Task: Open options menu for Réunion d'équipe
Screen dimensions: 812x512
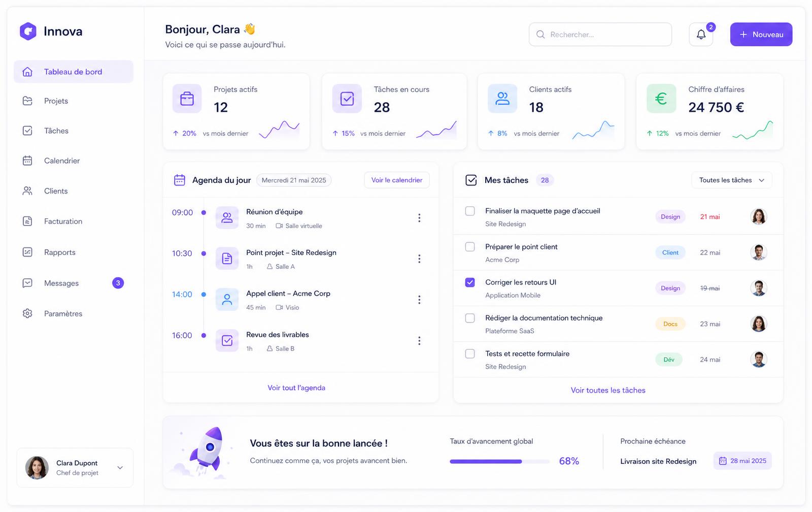Action: click(x=419, y=218)
